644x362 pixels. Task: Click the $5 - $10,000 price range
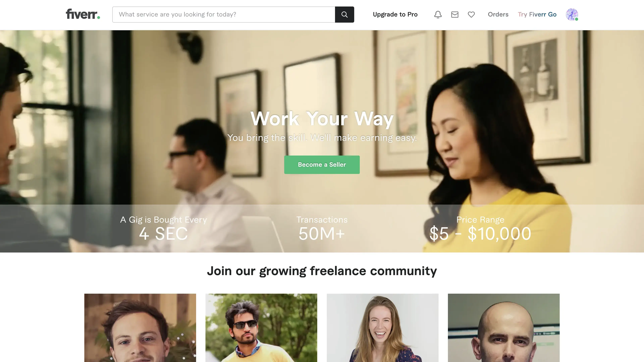pyautogui.click(x=480, y=234)
